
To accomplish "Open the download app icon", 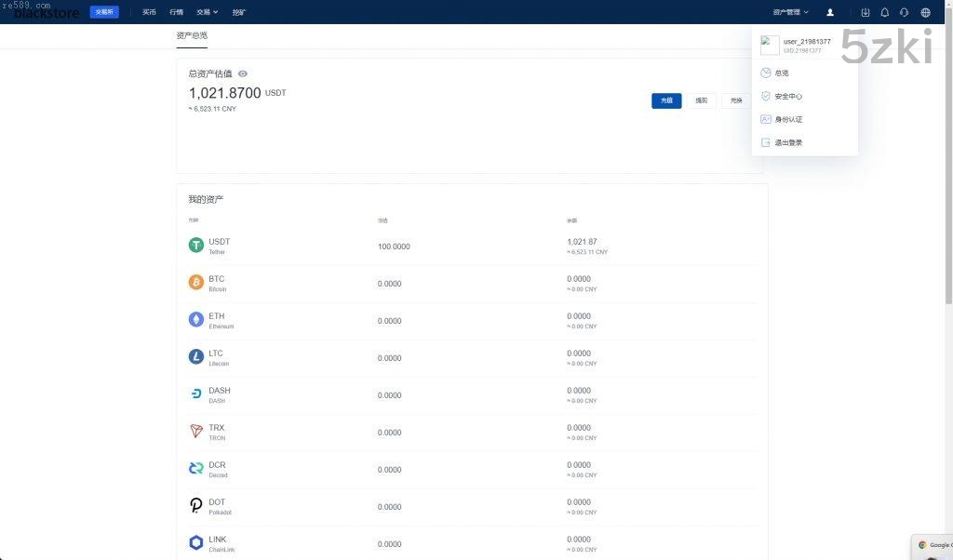I will [866, 12].
